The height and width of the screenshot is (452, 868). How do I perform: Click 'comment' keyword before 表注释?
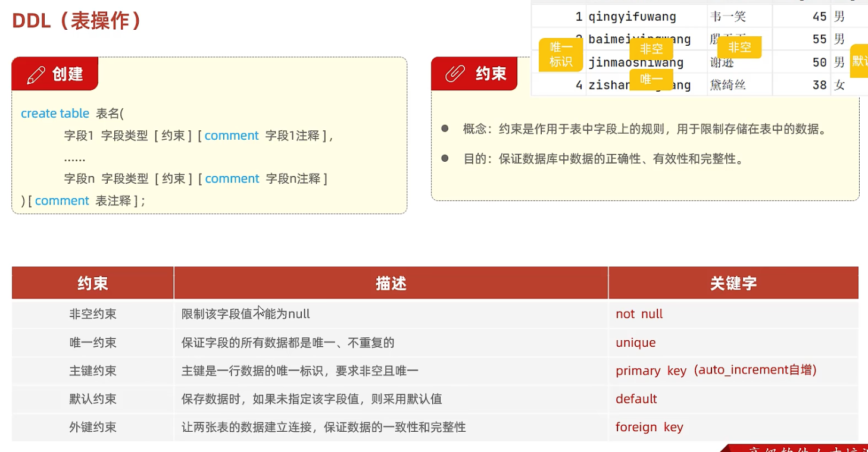[62, 200]
